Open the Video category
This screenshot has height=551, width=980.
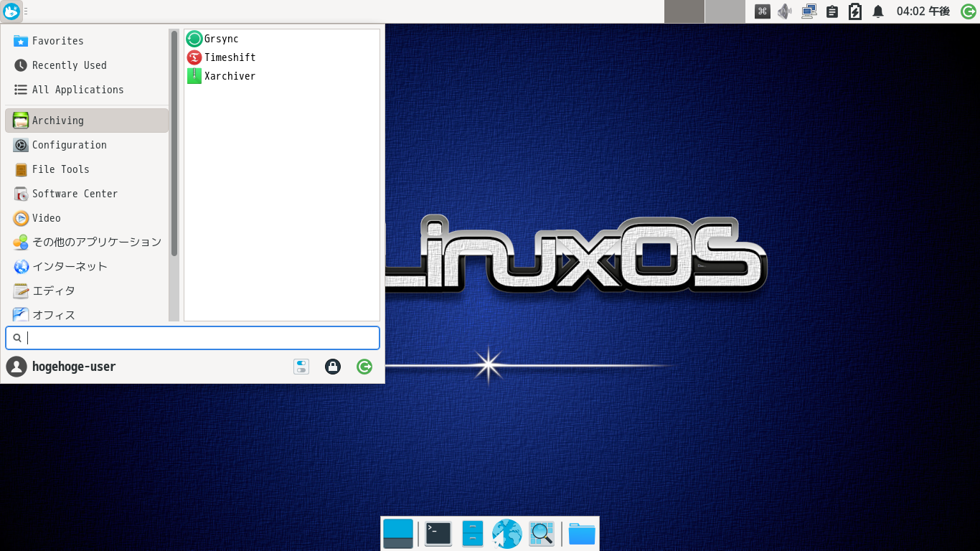coord(87,218)
